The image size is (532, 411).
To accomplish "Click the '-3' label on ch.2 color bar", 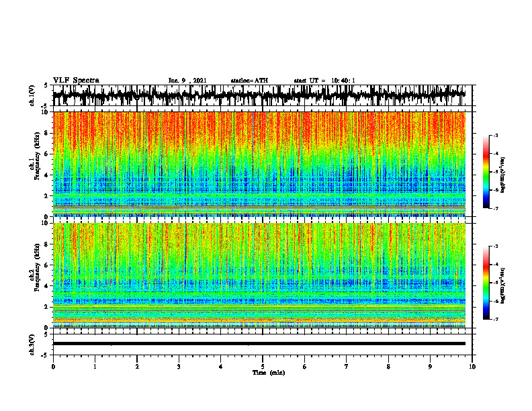I will (x=496, y=246).
